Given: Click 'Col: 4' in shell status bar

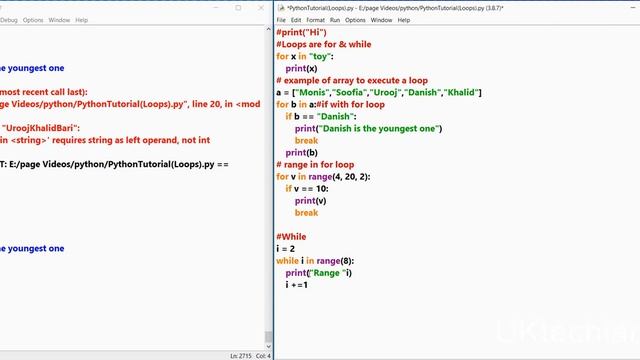Looking at the screenshot, I should [263, 356].
